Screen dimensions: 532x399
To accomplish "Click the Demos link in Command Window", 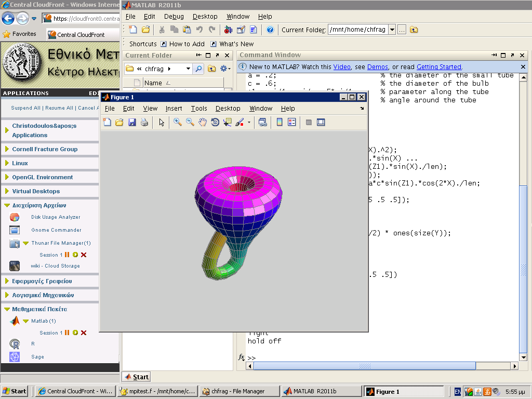I will point(377,67).
